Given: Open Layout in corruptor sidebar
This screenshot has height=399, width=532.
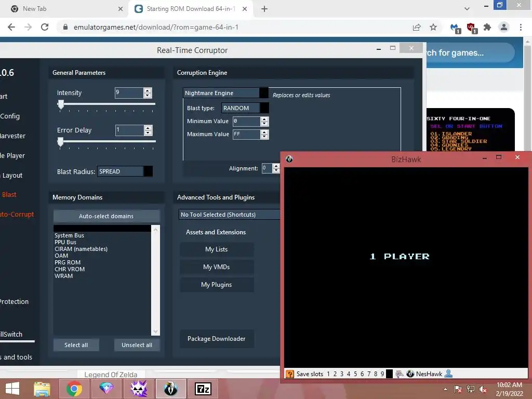Looking at the screenshot, I should point(11,176).
